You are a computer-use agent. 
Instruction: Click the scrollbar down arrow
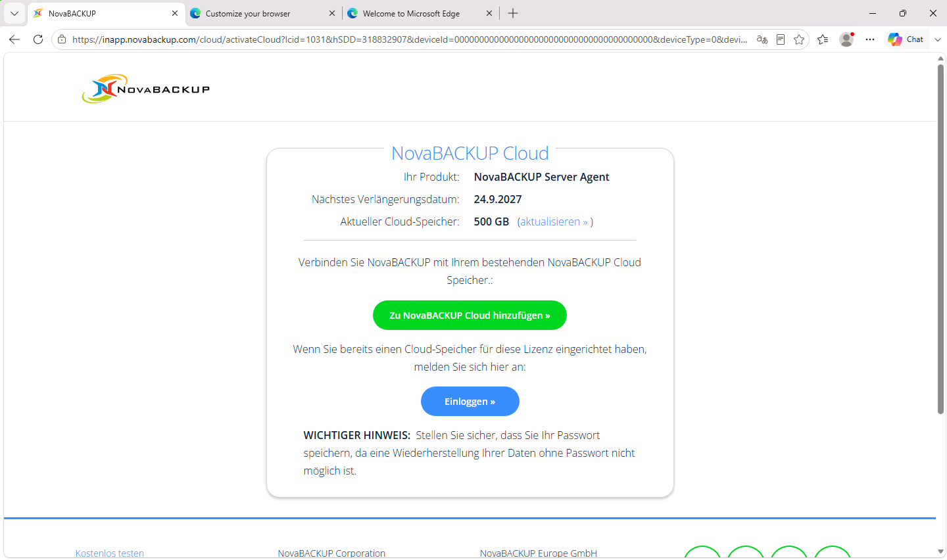click(940, 551)
